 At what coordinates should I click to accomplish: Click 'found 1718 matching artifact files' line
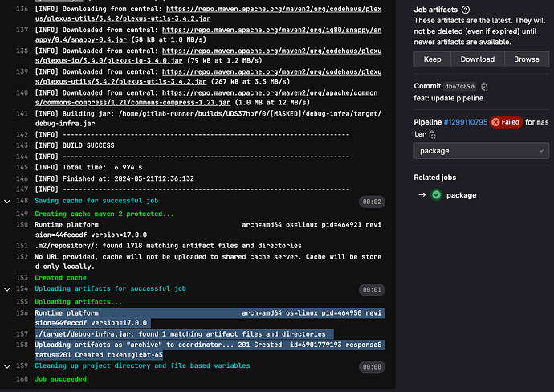pyautogui.click(x=168, y=246)
